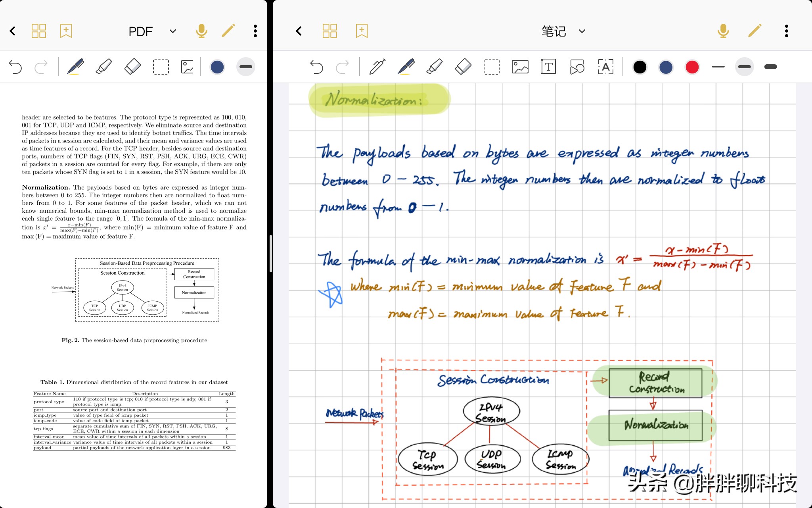The width and height of the screenshot is (812, 508).
Task: Select the lasso selection tool in notes pane
Action: pos(491,67)
